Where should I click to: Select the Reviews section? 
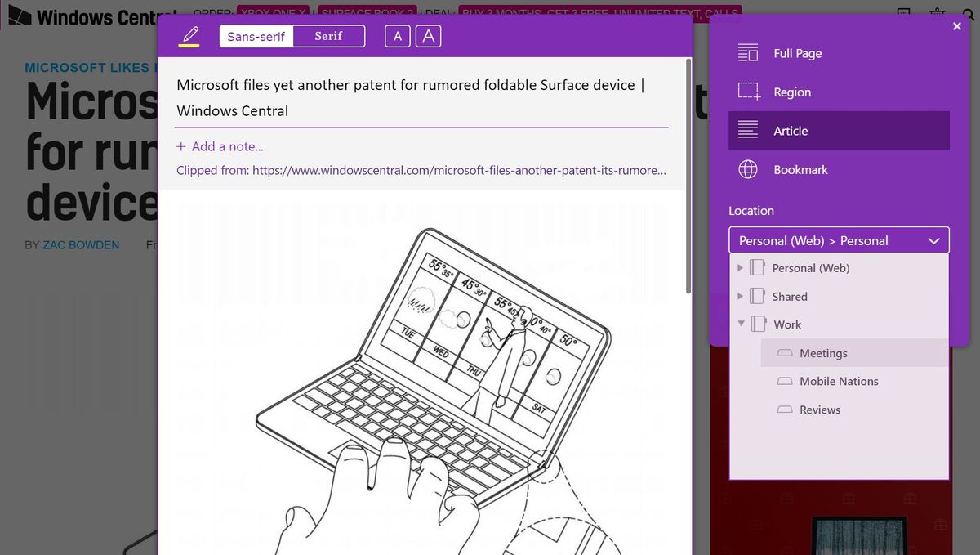tap(817, 410)
